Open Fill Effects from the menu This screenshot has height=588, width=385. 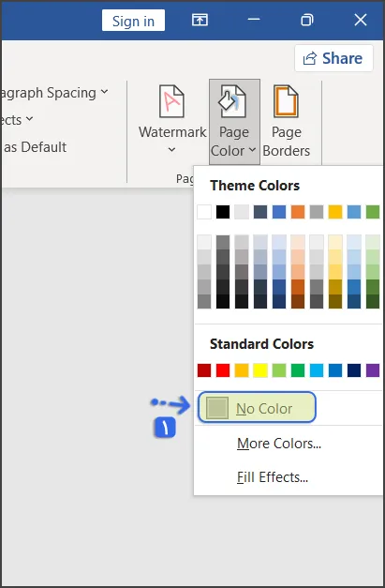coord(273,477)
